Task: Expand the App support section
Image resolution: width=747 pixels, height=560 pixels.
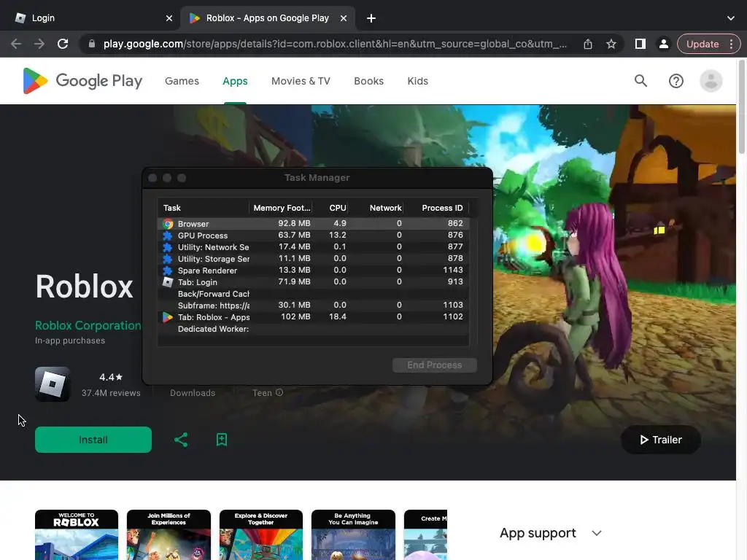Action: 550,533
